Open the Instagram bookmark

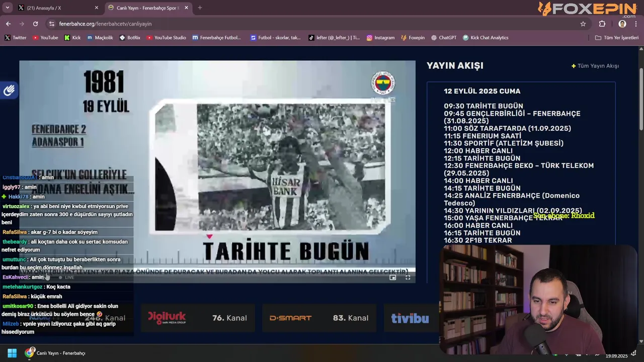pyautogui.click(x=380, y=38)
